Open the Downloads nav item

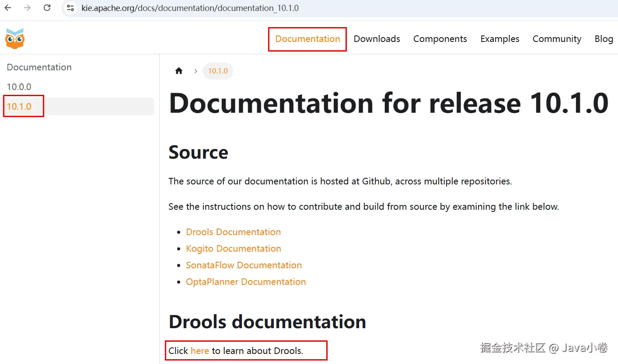point(377,39)
